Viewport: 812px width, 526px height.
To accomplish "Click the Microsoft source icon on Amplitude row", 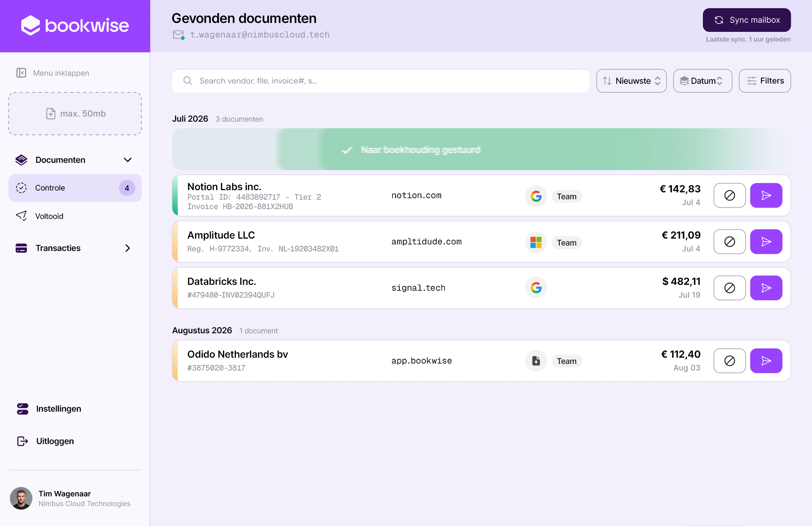I will tap(536, 242).
